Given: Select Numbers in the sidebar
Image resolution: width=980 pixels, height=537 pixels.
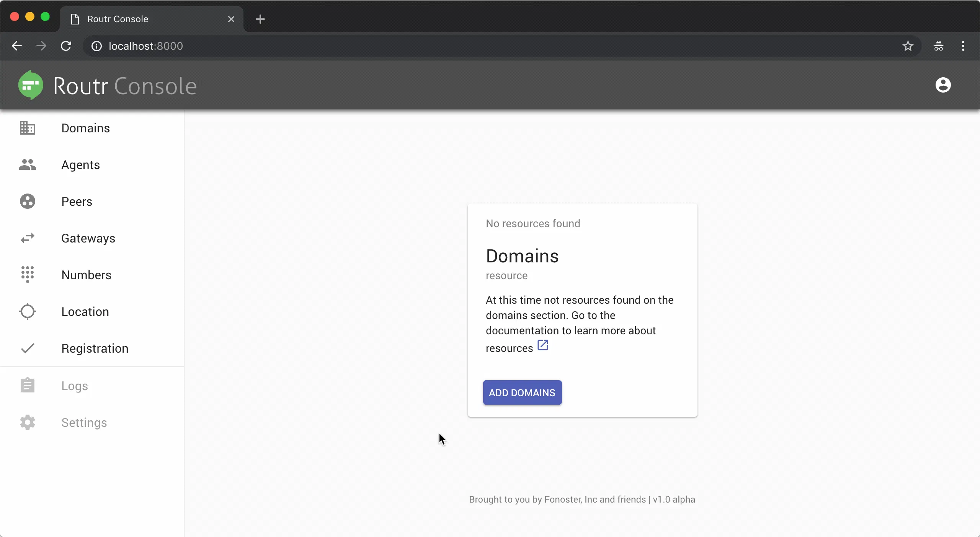Looking at the screenshot, I should (92, 275).
